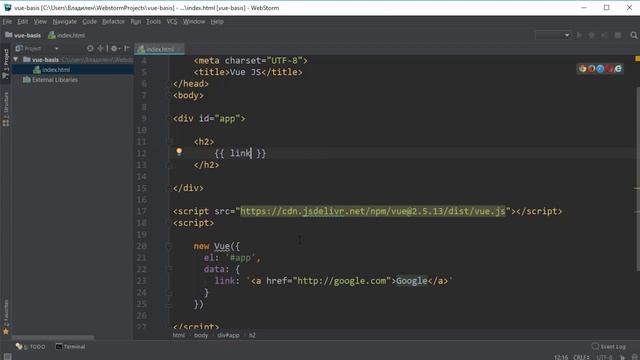Click Project panel horizontal scrollbar
Viewport: 640px width, 360px height.
pos(53,338)
